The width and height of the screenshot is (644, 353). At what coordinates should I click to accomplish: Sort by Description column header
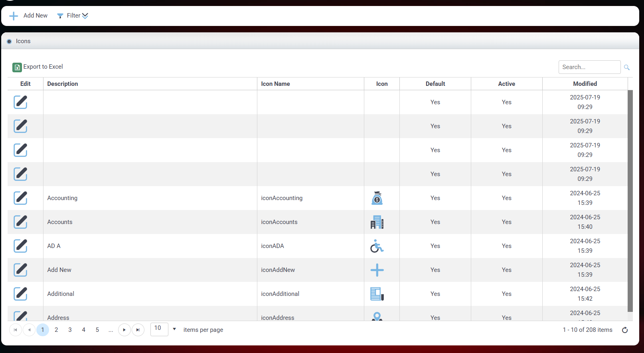click(x=63, y=84)
